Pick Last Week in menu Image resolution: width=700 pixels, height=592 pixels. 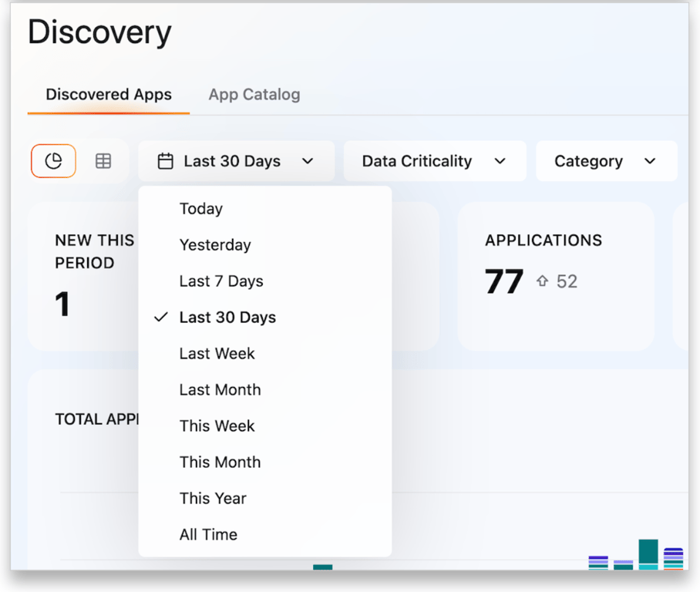(265, 353)
